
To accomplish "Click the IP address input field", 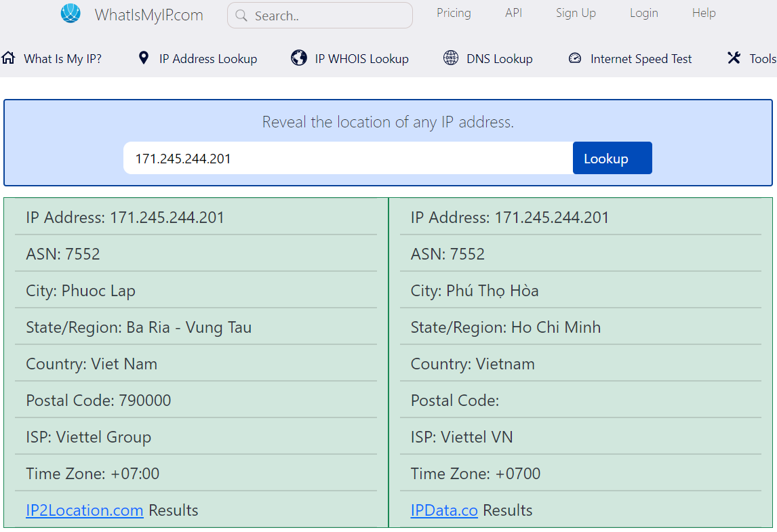I will (348, 159).
